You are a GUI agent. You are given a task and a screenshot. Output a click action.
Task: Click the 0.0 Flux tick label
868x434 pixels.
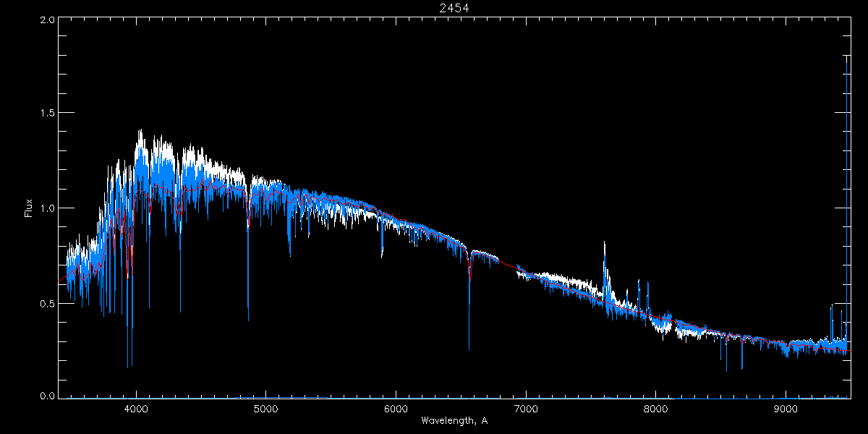click(46, 396)
